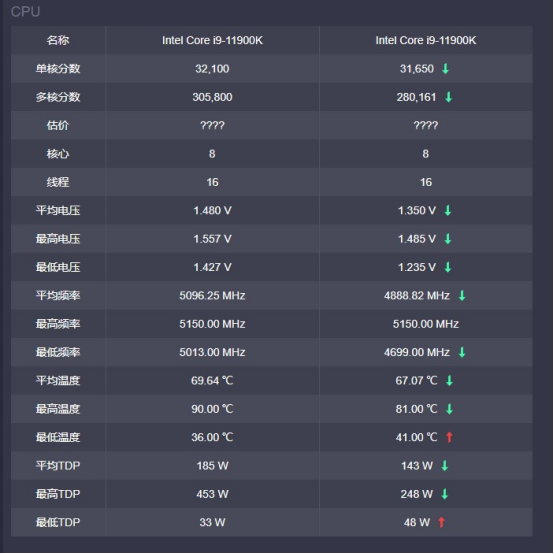Click the 305,800 multi-core score cell
The width and height of the screenshot is (554, 554).
coord(212,97)
